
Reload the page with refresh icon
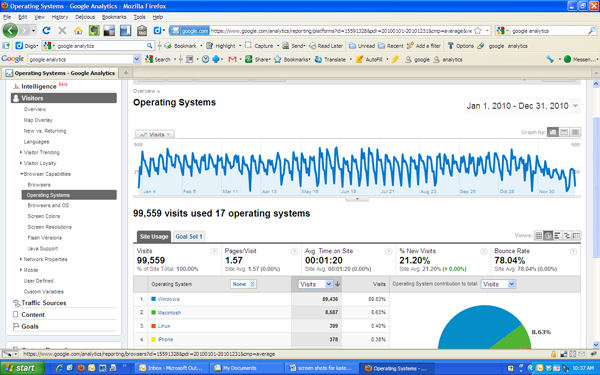(x=46, y=31)
